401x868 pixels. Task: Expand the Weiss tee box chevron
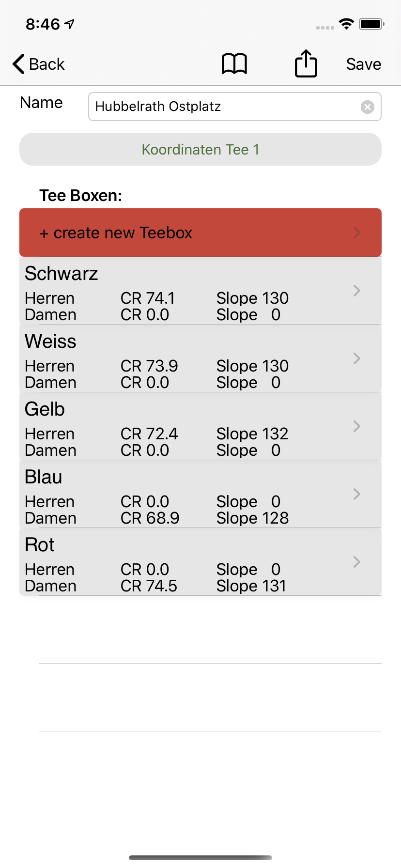coord(357,358)
